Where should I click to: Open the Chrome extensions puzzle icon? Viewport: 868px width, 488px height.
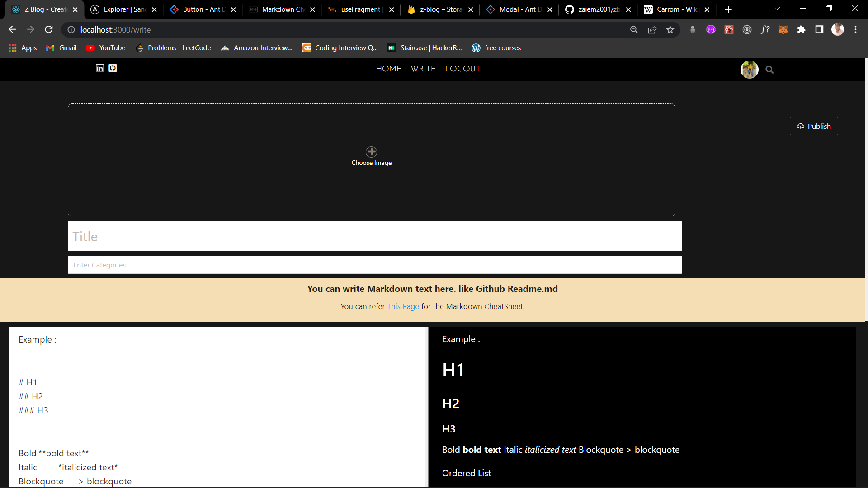(x=801, y=30)
